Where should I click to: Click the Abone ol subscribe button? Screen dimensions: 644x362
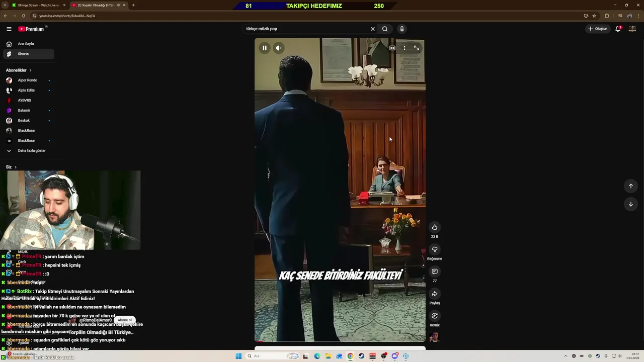pos(124,320)
